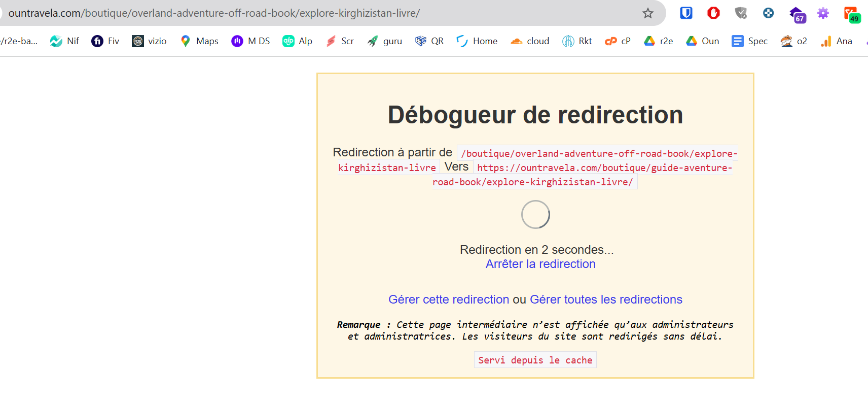Click Gérer cette redirection link
Screen dimensions: 868x400
(x=449, y=299)
